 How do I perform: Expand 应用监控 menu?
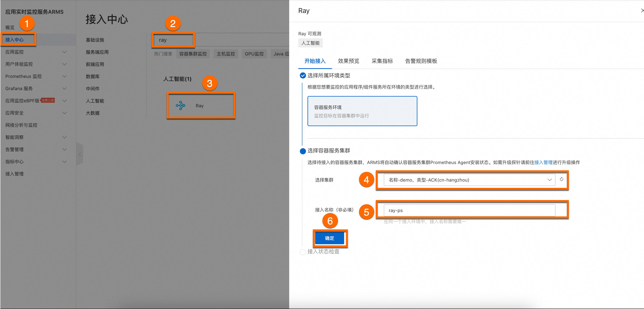point(64,52)
